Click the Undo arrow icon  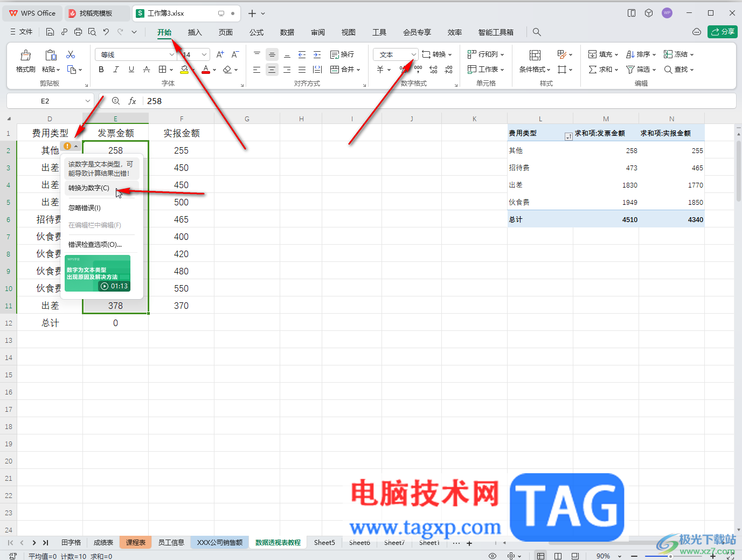(x=106, y=32)
